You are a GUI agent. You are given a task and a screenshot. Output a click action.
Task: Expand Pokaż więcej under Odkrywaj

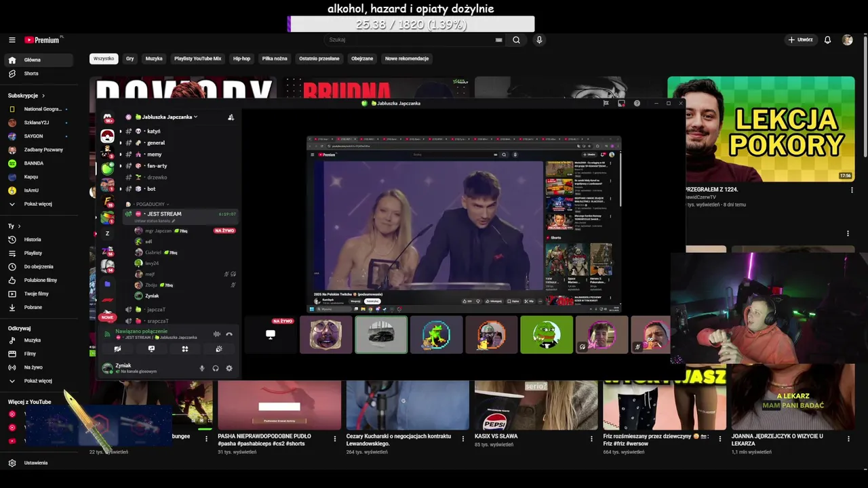click(37, 381)
